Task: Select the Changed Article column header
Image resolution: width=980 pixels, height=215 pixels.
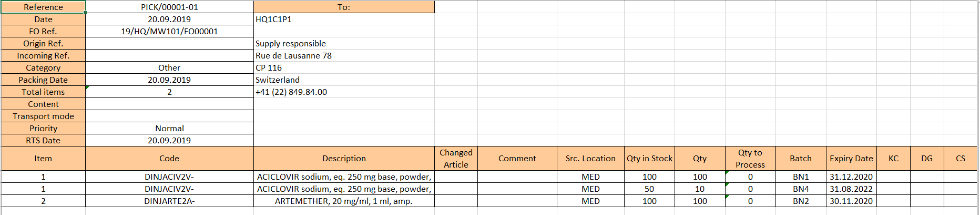Action: (x=456, y=158)
